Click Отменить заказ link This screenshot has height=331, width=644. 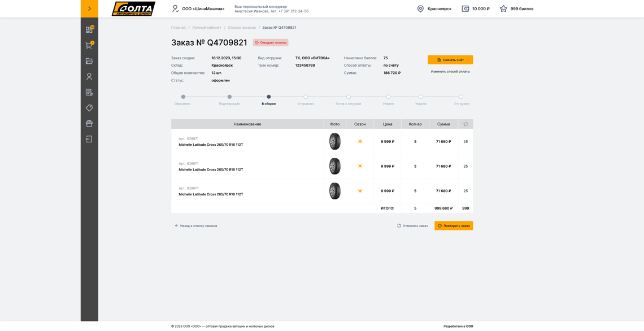pyautogui.click(x=412, y=226)
